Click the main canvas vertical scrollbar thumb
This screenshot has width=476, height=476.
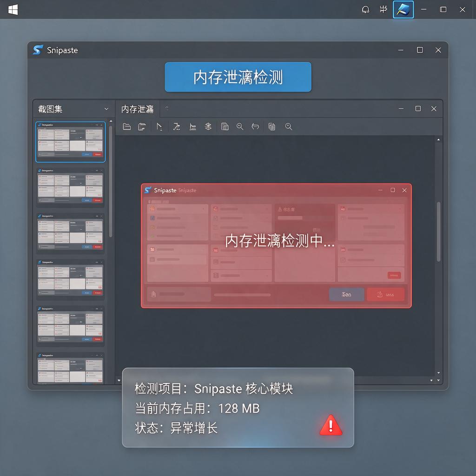[438, 231]
